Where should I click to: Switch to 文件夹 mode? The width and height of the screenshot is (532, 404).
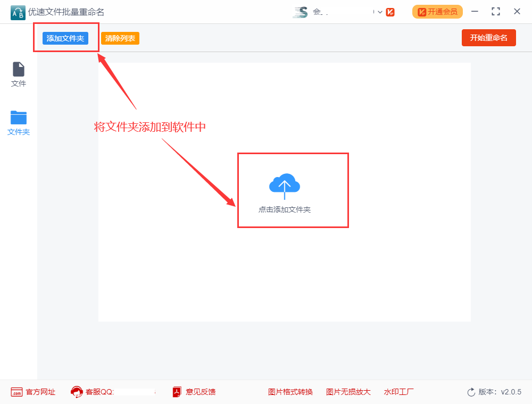pyautogui.click(x=18, y=123)
